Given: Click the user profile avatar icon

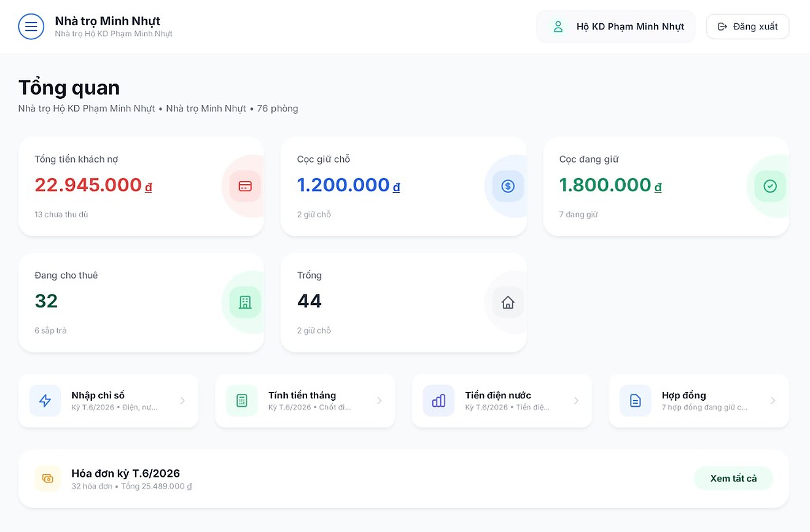Looking at the screenshot, I should pos(558,26).
